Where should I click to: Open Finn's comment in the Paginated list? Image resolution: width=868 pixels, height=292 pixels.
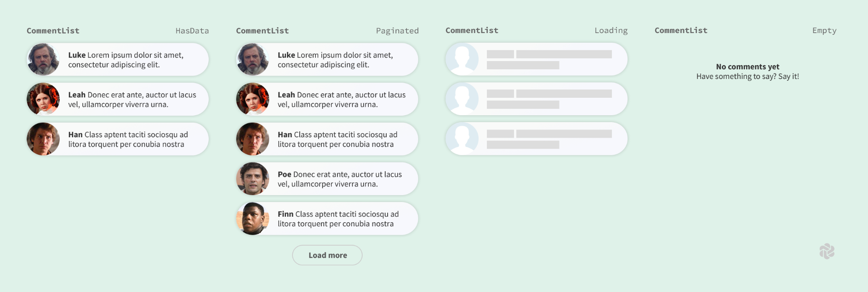(x=327, y=219)
